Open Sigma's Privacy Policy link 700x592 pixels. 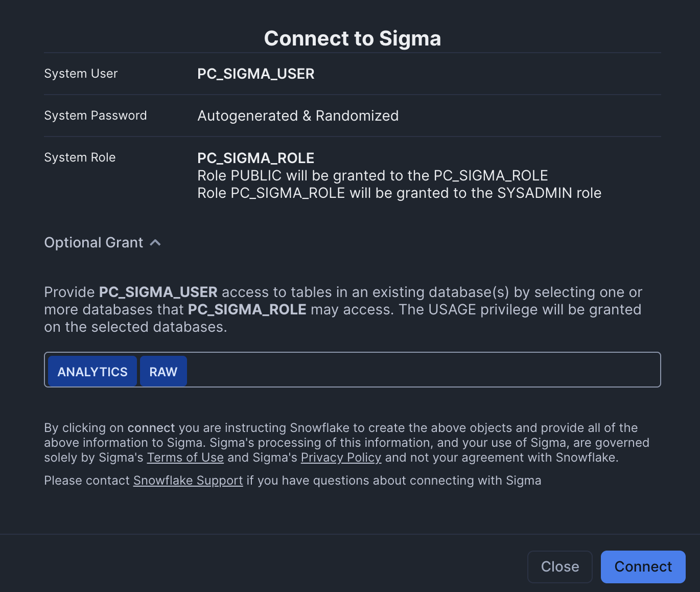click(341, 458)
